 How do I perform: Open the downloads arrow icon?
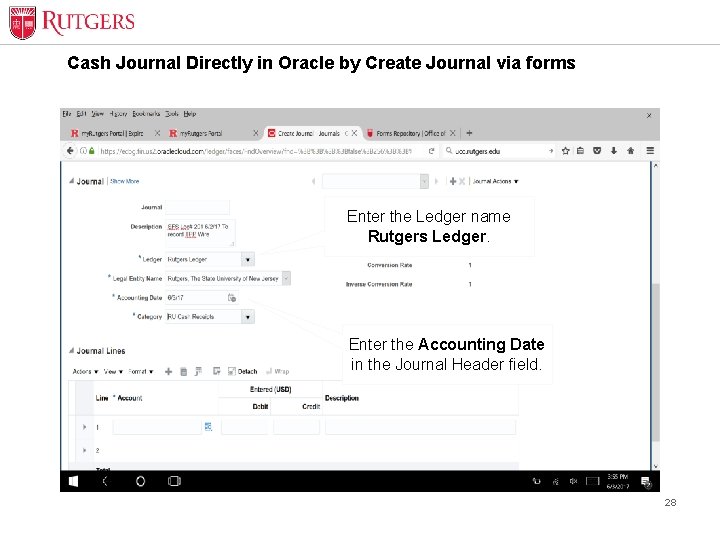pos(613,151)
